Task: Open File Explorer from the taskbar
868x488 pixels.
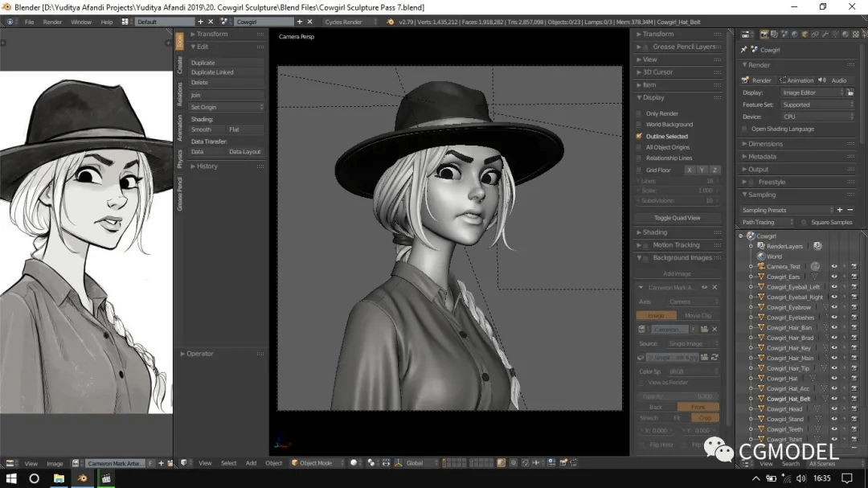Action: point(59,478)
